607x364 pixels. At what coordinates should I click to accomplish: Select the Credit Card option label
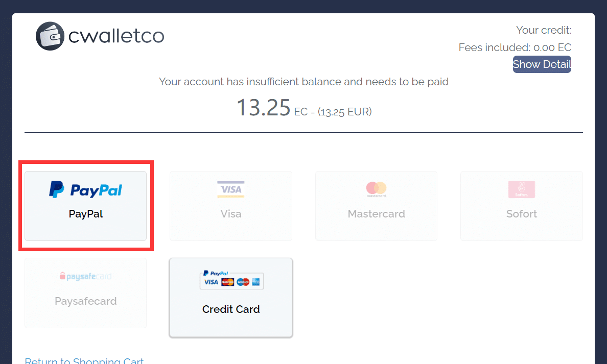[231, 309]
